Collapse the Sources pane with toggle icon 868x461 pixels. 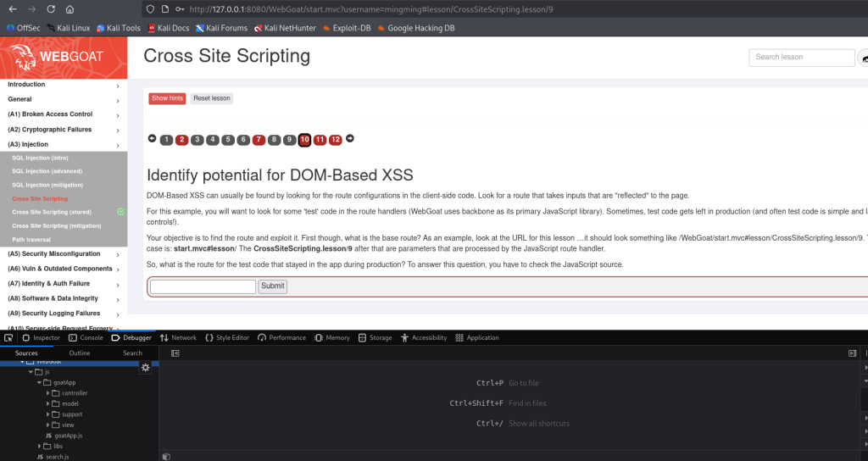point(175,353)
